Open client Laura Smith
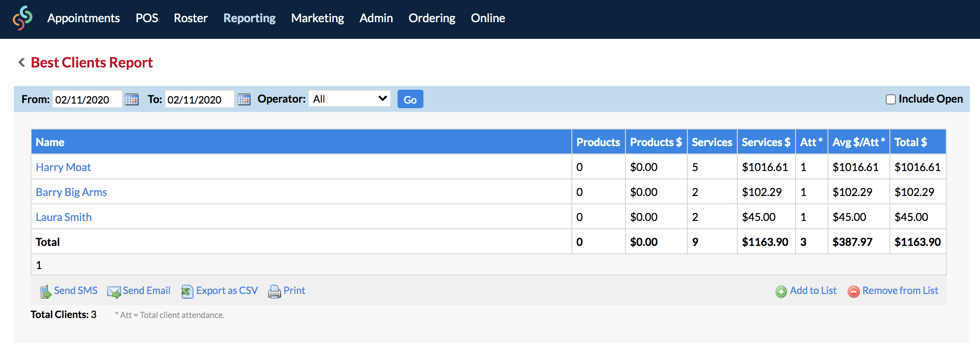Viewport: 980px width, 343px height. coord(63,217)
